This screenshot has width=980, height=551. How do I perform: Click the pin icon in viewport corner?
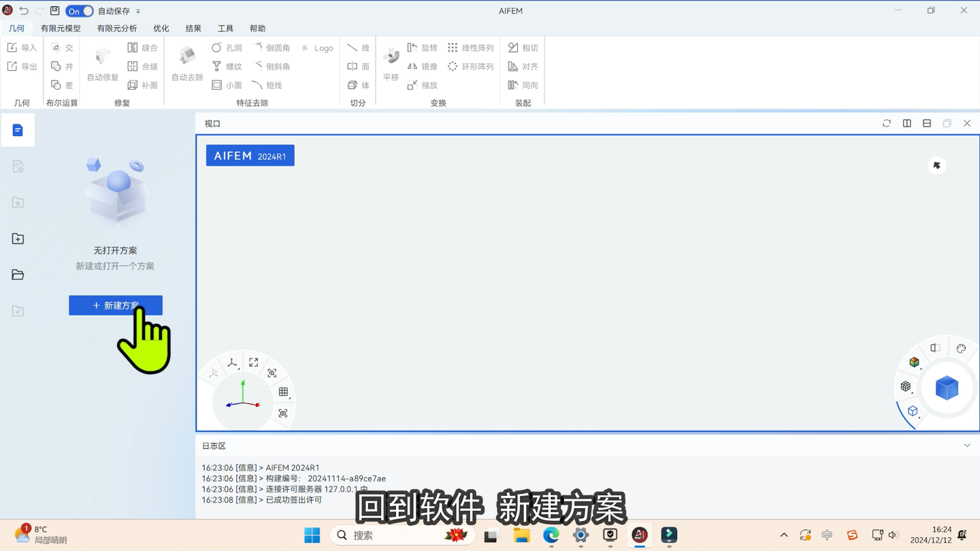click(937, 165)
